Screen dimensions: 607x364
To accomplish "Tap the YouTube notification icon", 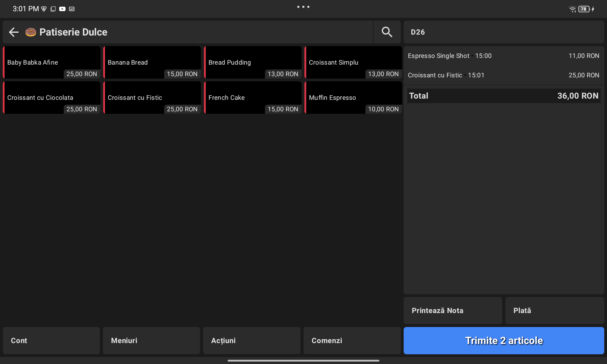I will 62,9.
